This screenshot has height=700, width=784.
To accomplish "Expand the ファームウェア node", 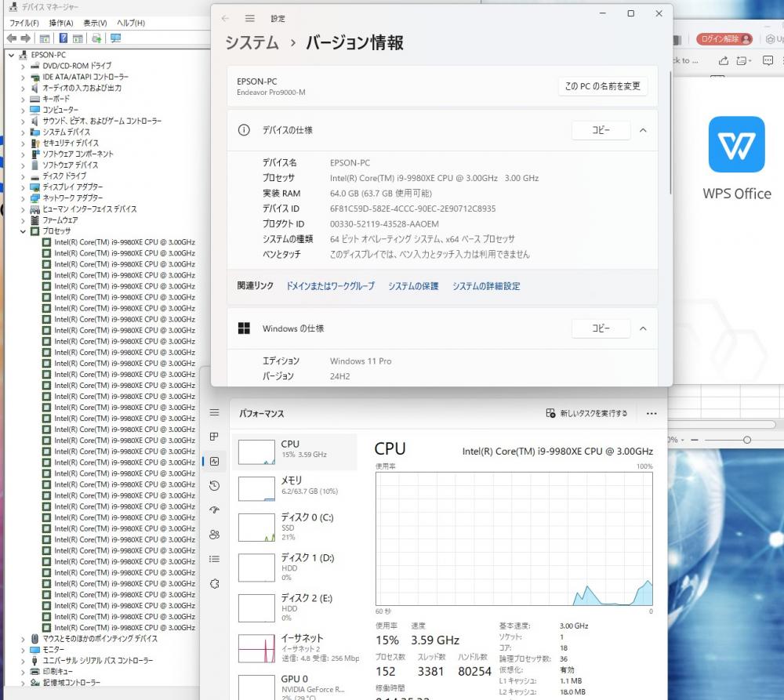I will point(23,220).
